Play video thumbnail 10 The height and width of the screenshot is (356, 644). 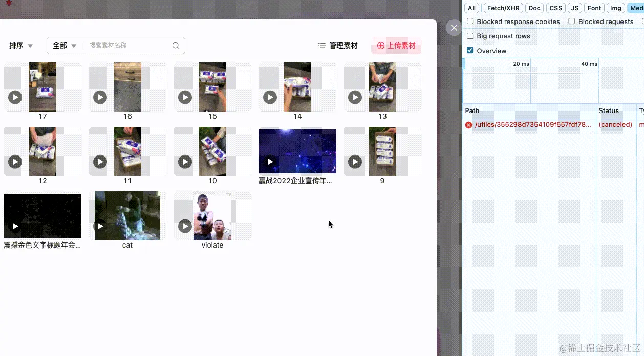point(185,162)
